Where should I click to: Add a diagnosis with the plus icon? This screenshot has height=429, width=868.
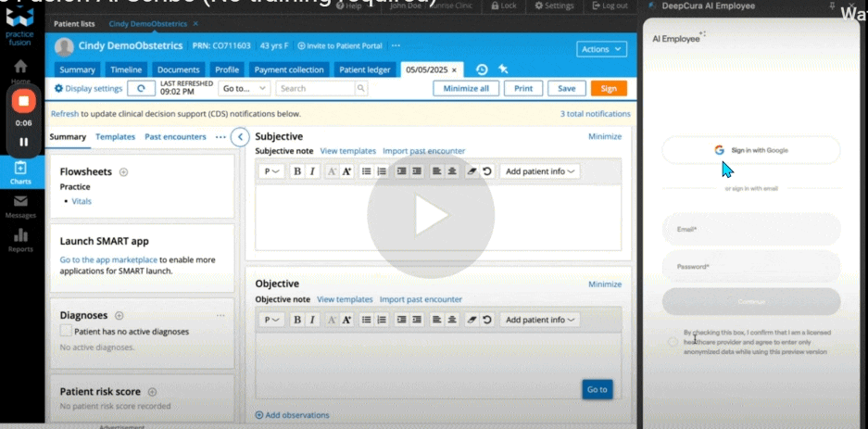pyautogui.click(x=119, y=316)
